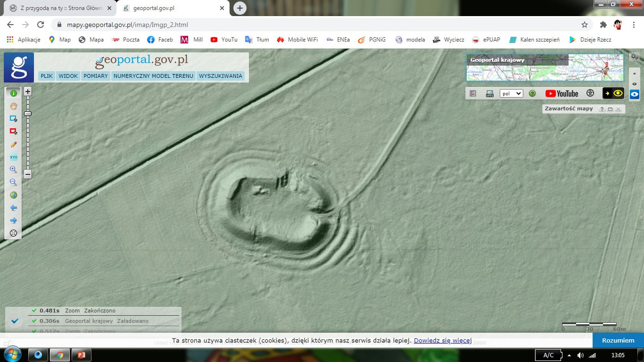Open the XYH coordinates tool
Image resolution: width=644 pixels, height=362 pixels.
[14, 157]
